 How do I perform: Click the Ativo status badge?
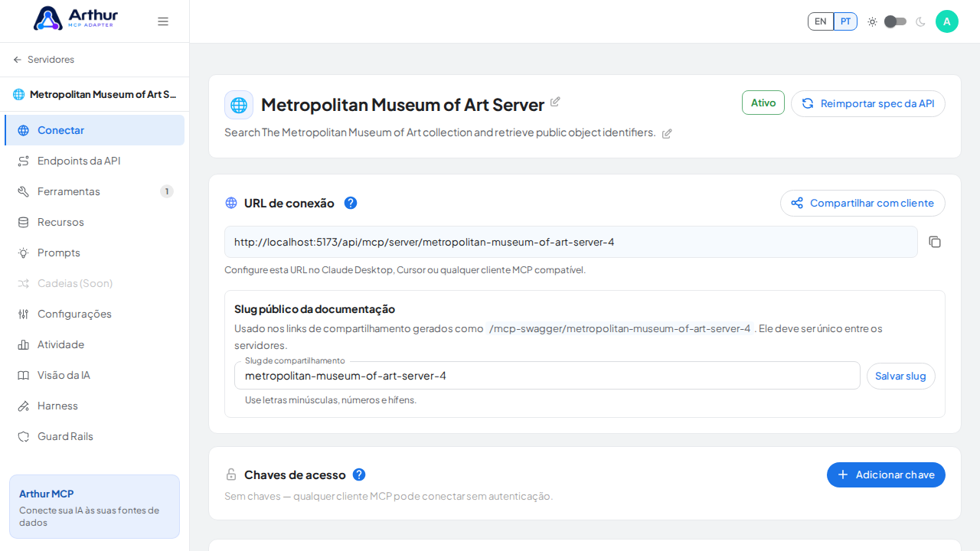pos(763,103)
